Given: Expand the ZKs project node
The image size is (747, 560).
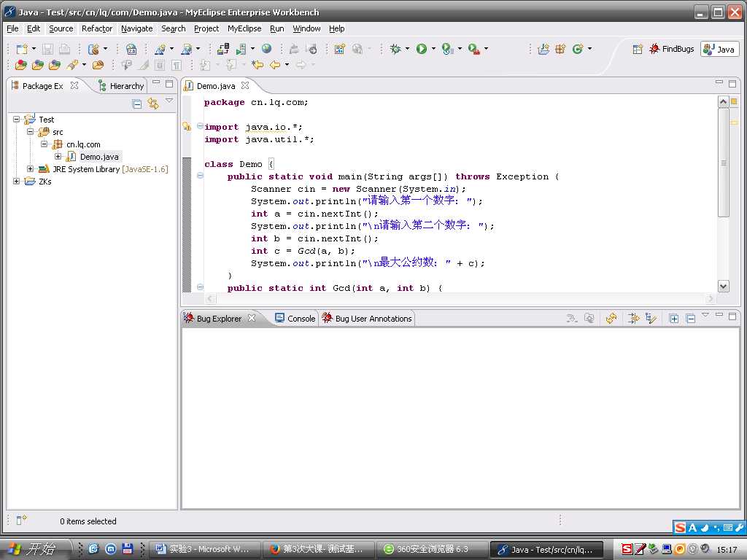Looking at the screenshot, I should click(17, 181).
